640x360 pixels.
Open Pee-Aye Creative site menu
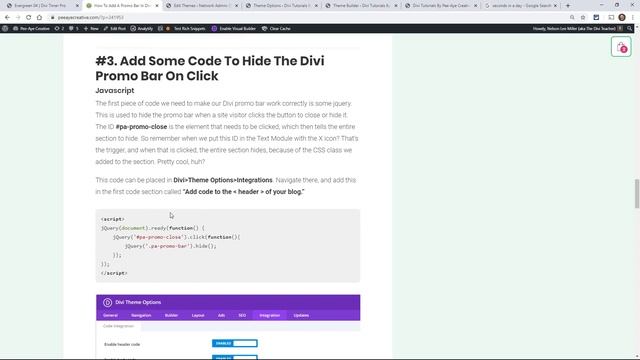coord(31,29)
